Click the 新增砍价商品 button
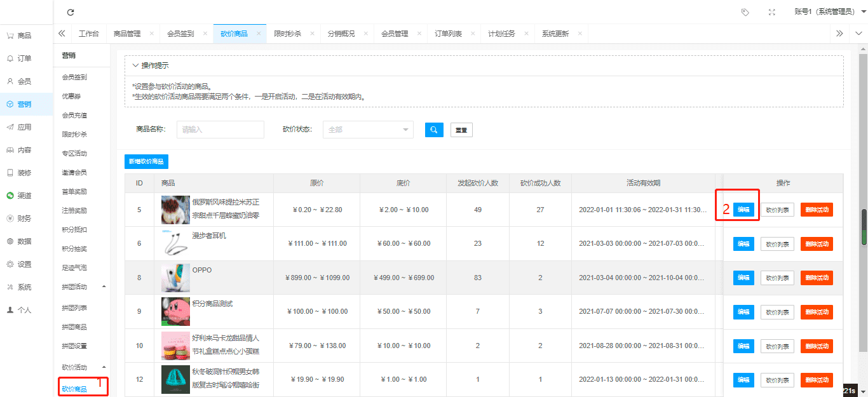Screen dimensions: 868x397 (x=146, y=161)
